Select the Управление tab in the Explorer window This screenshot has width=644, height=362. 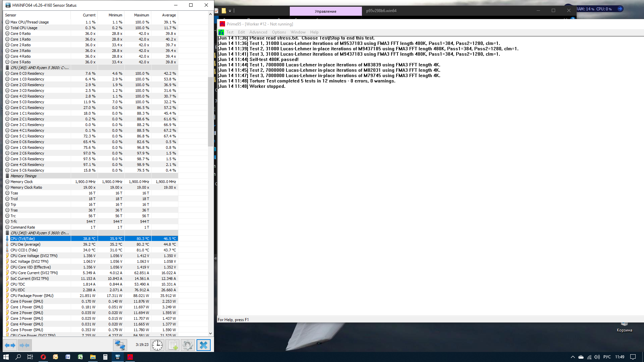[325, 11]
